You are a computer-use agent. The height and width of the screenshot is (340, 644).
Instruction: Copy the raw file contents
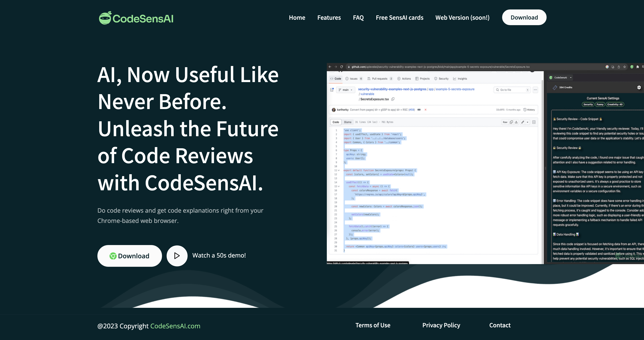coord(511,122)
